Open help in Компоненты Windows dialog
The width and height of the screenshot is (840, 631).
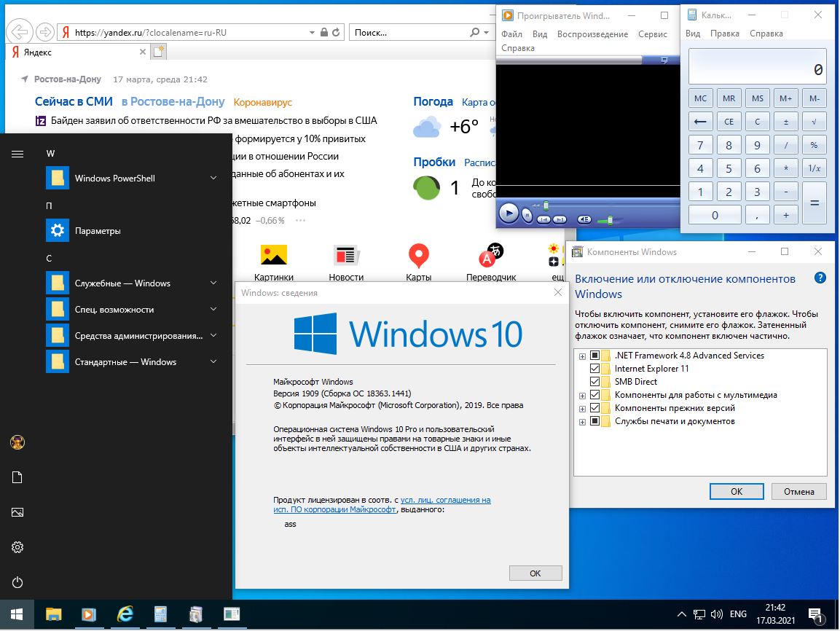click(x=820, y=278)
